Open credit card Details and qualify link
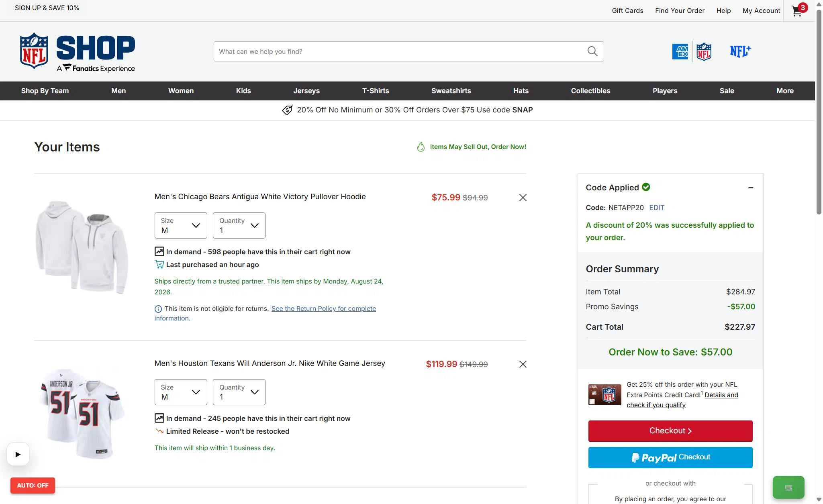 pos(682,400)
